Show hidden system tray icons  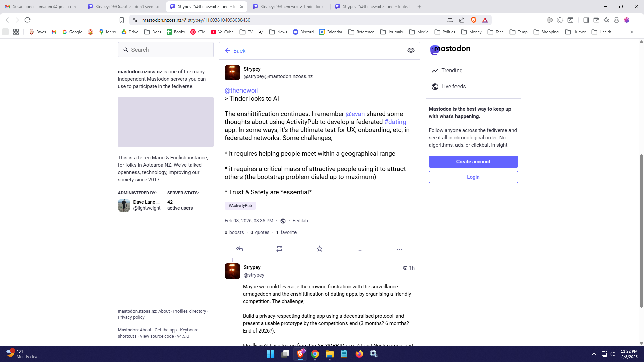point(594,354)
